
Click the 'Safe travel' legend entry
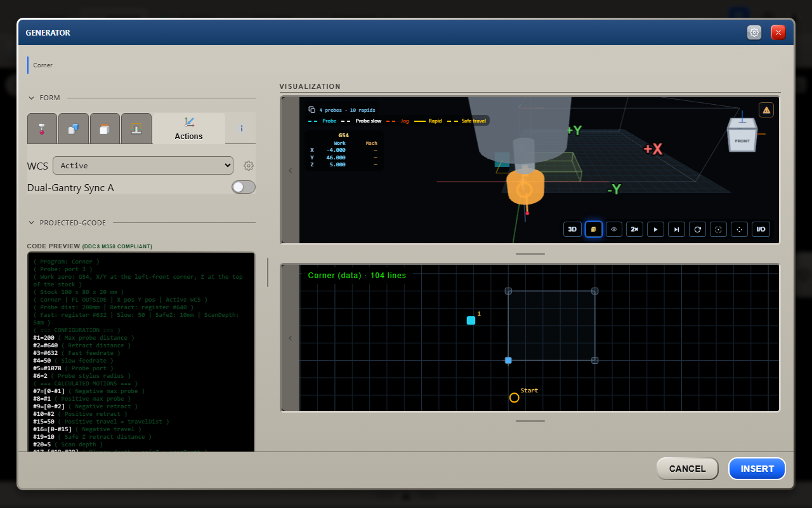pos(468,121)
